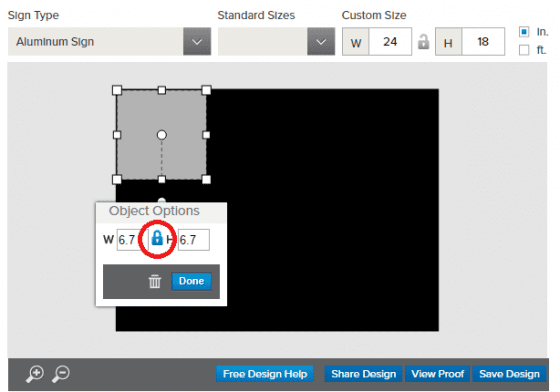Image resolution: width=560 pixels, height=392 pixels.
Task: Click the Share Design button
Action: click(x=363, y=374)
